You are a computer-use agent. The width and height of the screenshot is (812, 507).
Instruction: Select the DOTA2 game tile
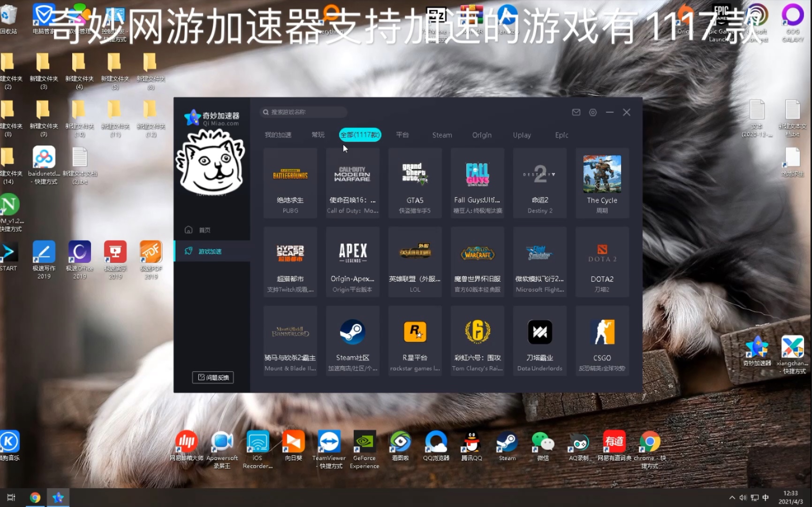[x=602, y=262]
